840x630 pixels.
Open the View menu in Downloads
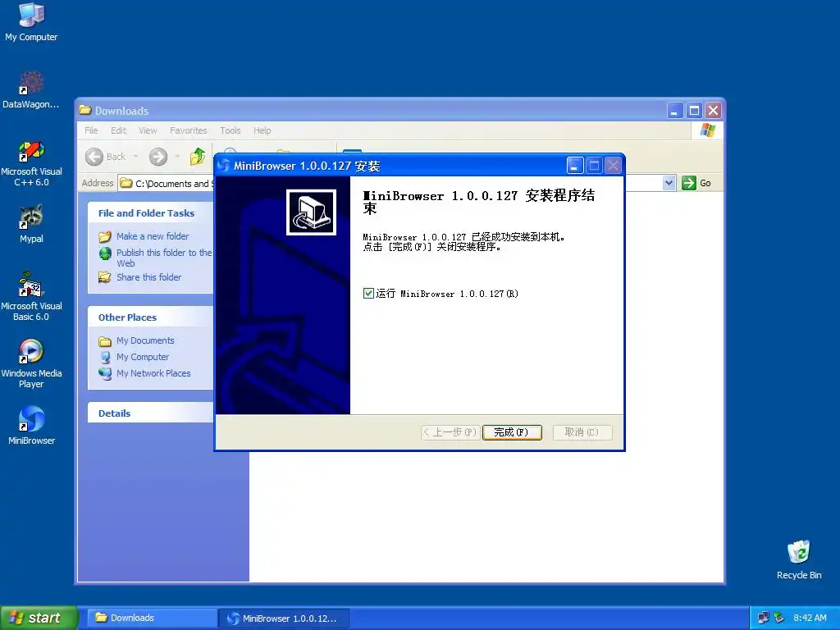pyautogui.click(x=148, y=130)
